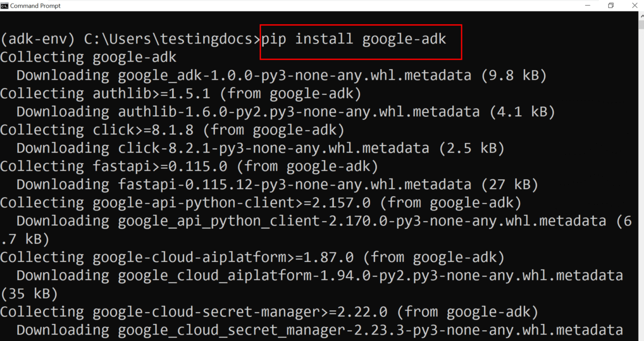Select the google-api-python-client dependency text

pyautogui.click(x=260, y=202)
